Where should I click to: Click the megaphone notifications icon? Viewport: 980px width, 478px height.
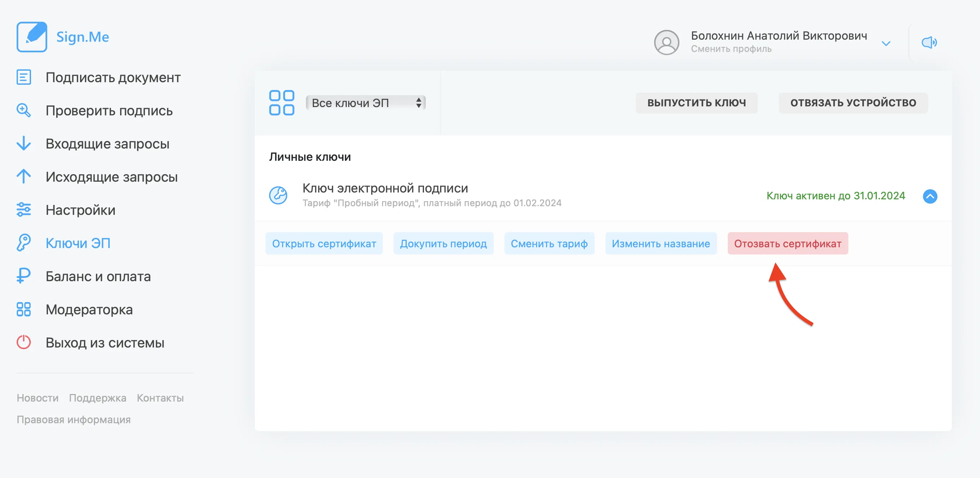929,42
